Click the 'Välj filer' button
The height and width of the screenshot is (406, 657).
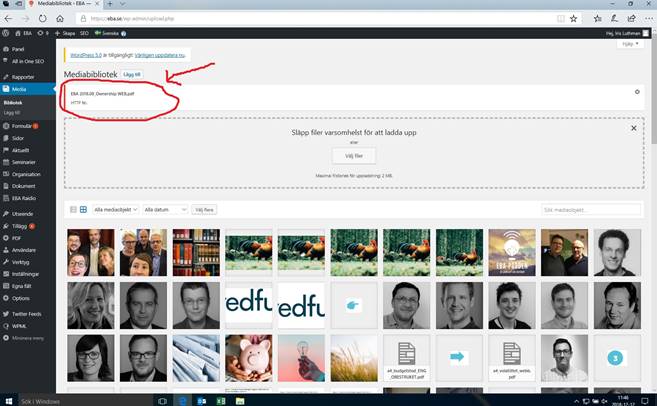(352, 156)
